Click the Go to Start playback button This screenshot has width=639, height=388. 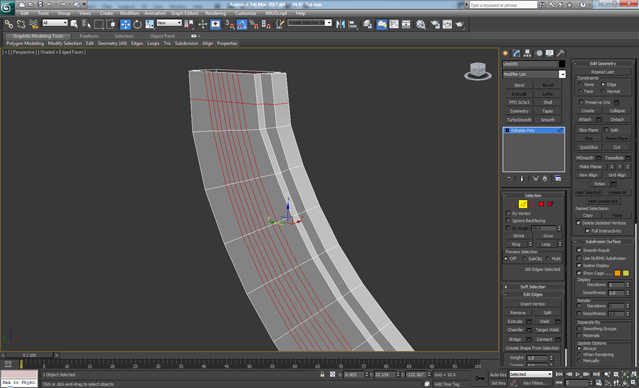pyautogui.click(x=560, y=374)
